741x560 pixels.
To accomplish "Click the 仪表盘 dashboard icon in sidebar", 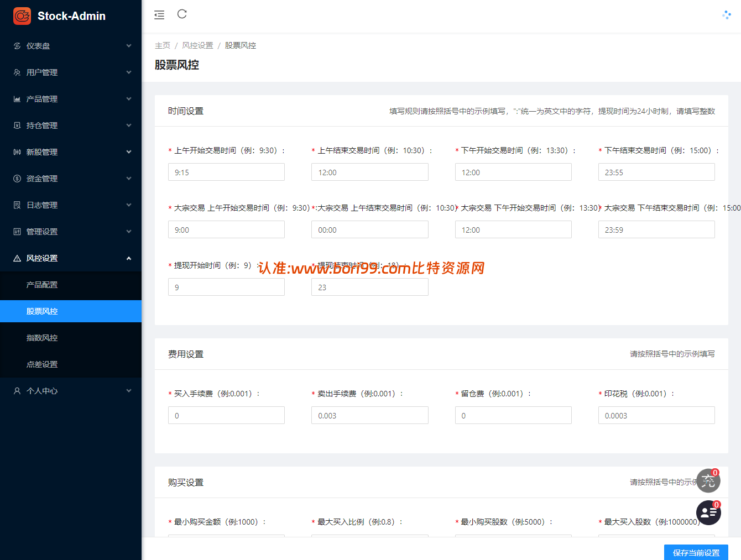I will click(17, 46).
